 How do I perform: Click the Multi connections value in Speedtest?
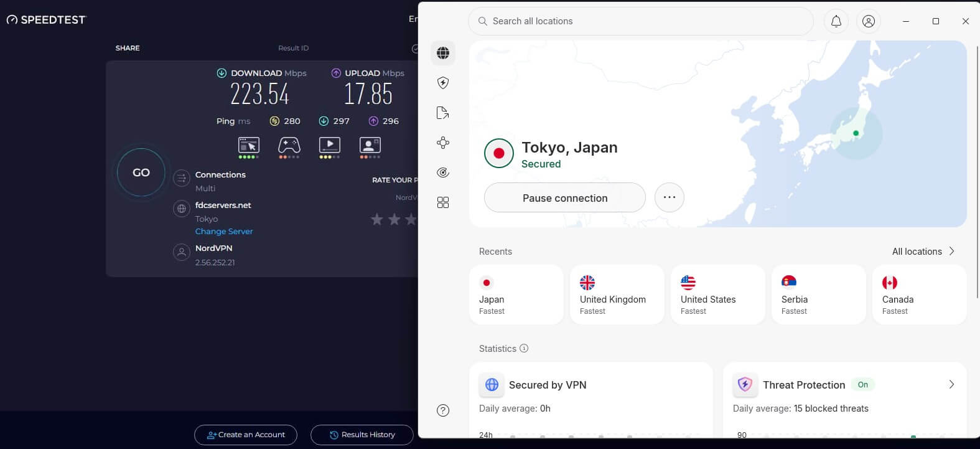205,188
